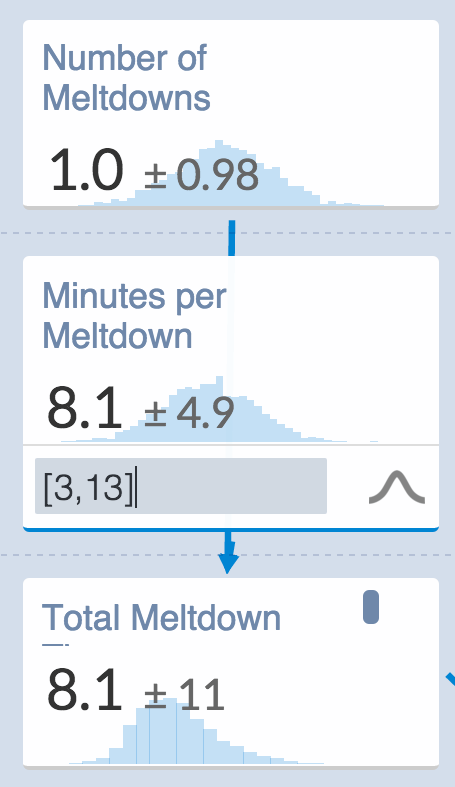
Task: Click the 1.0 mean value
Action: 86,170
